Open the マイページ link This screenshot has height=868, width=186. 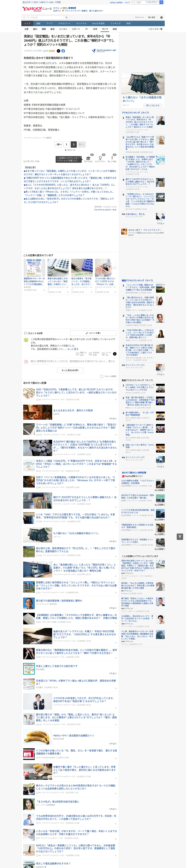click(x=139, y=18)
